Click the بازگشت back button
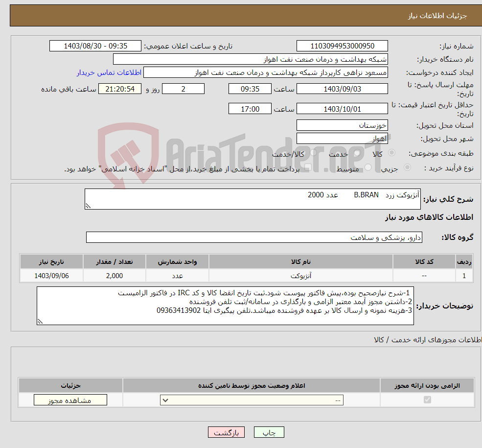This screenshot has height=448, width=482. click(x=226, y=432)
